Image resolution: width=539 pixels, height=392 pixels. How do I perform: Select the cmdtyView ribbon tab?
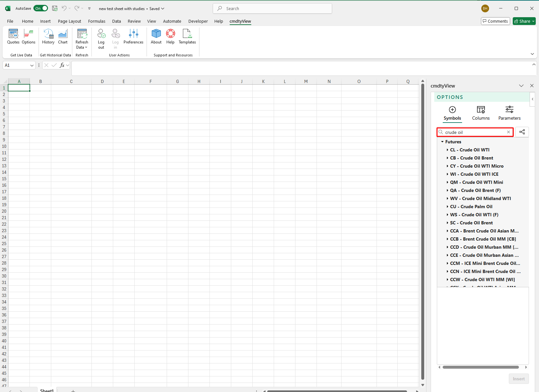[240, 21]
